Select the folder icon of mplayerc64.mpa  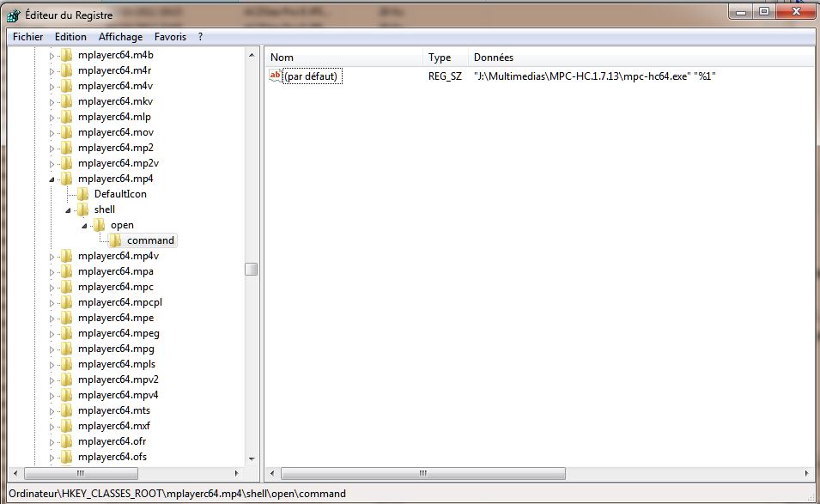[66, 271]
